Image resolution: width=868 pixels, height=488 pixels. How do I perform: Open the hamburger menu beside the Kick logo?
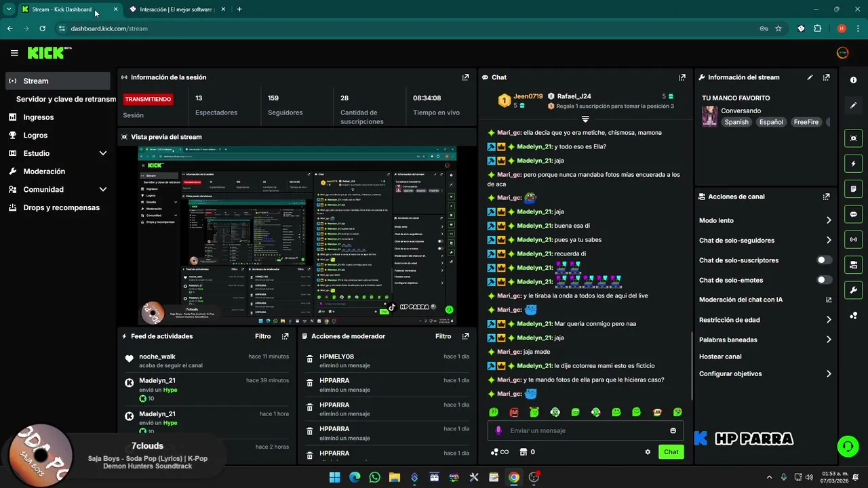pos(14,53)
